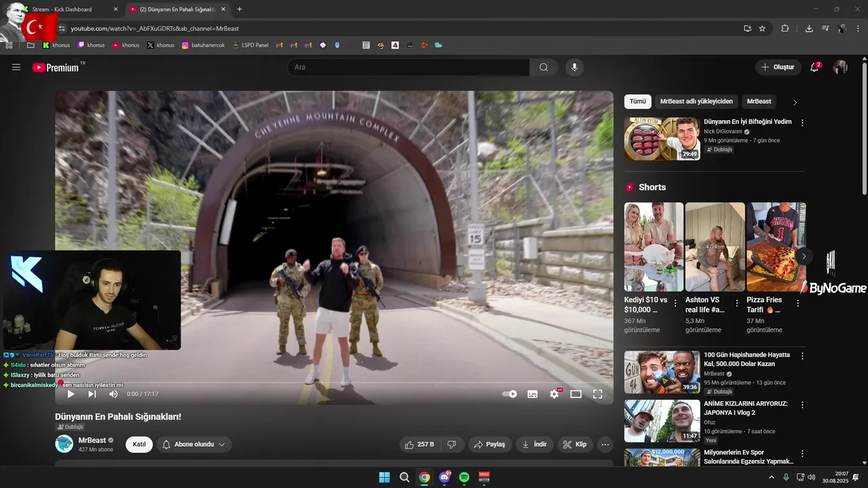Open options for 100 Gün Hapishanede video

click(x=802, y=356)
